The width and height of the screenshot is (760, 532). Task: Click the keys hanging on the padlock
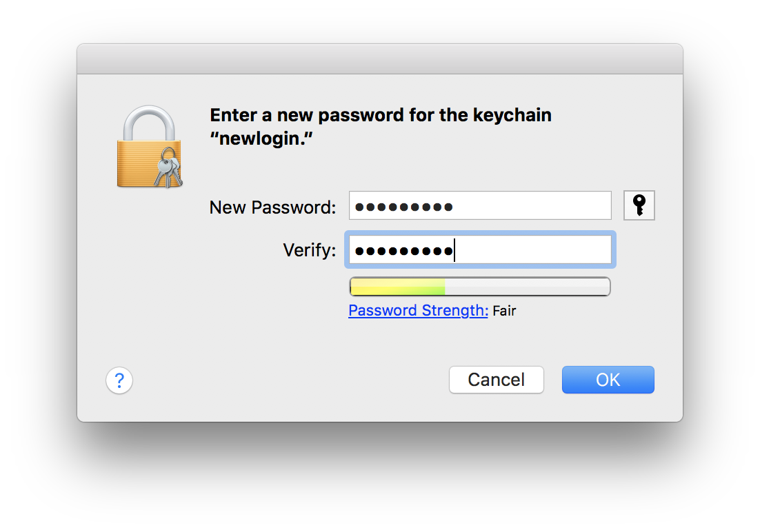click(x=168, y=170)
